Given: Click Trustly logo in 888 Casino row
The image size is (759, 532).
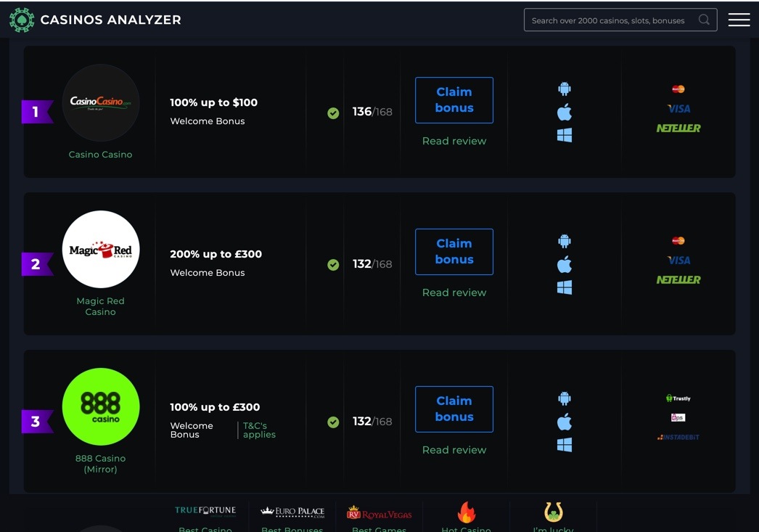Looking at the screenshot, I should click(x=678, y=398).
